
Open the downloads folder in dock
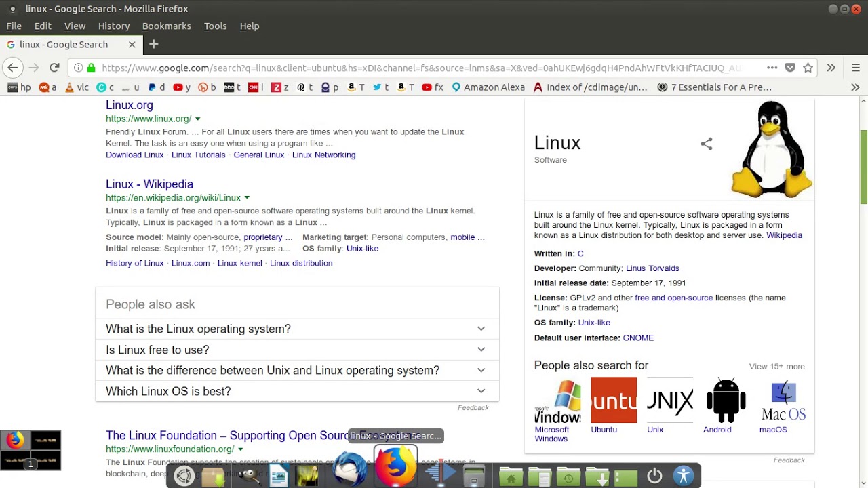(597, 476)
